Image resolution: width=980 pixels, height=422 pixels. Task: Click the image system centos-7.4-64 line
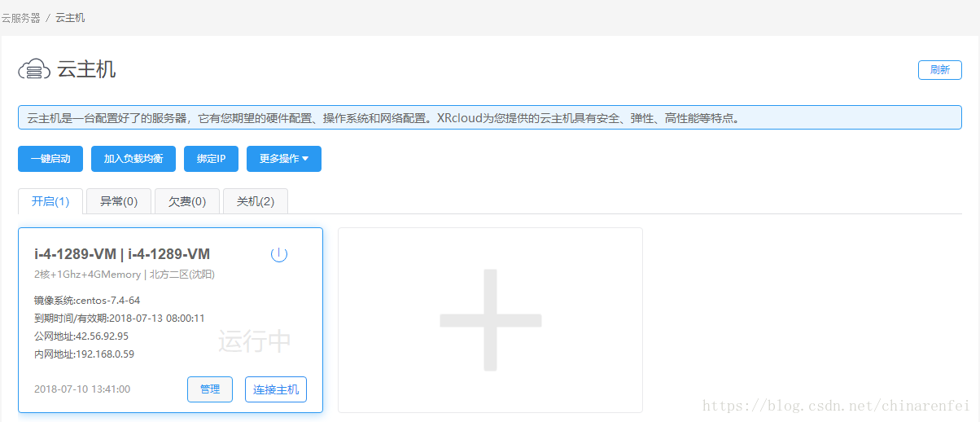tap(87, 300)
